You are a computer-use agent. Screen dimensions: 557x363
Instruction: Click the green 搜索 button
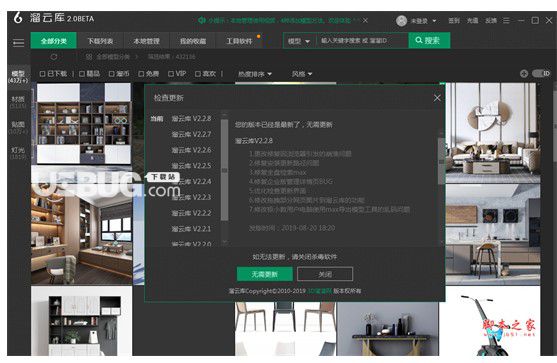pyautogui.click(x=429, y=40)
